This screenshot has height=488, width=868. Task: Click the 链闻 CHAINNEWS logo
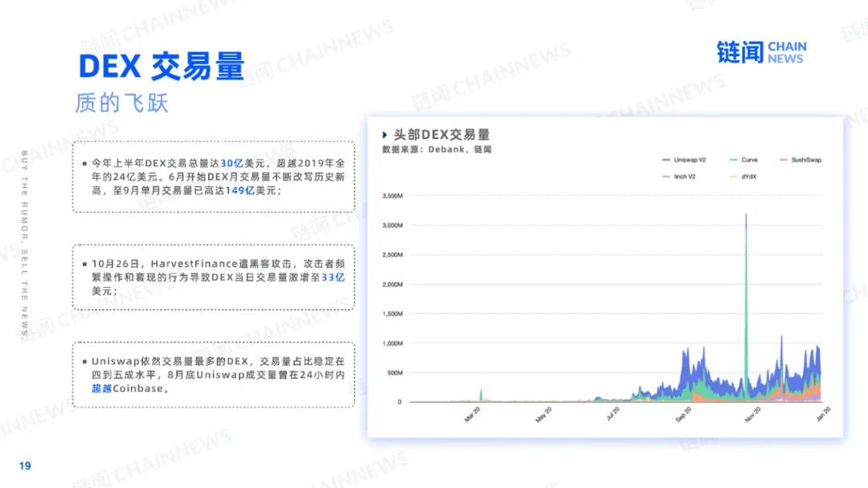[762, 52]
